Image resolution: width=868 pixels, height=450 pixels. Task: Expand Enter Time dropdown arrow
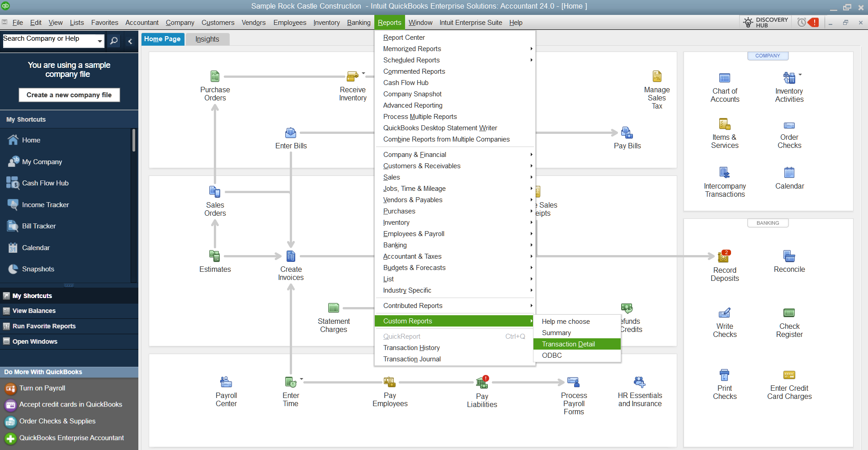[x=302, y=379]
